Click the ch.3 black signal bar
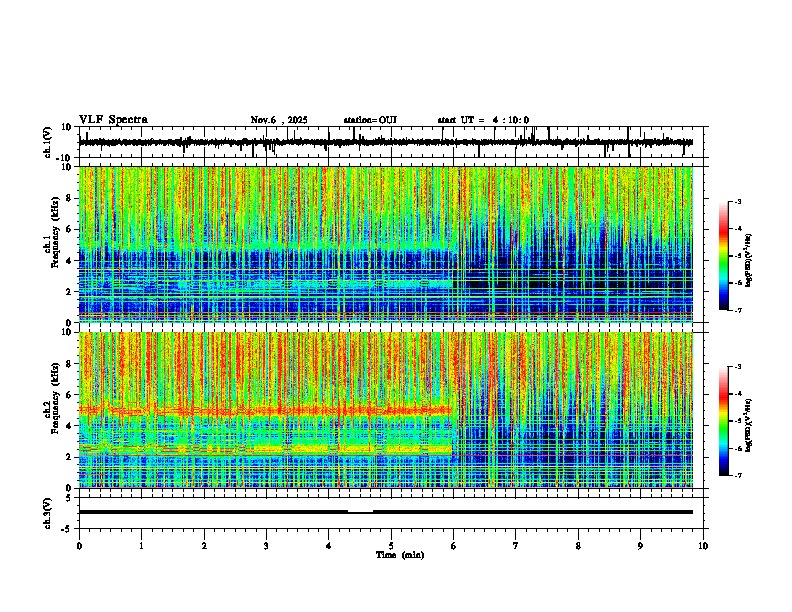Screen dimensions: 792x612 coord(386,512)
